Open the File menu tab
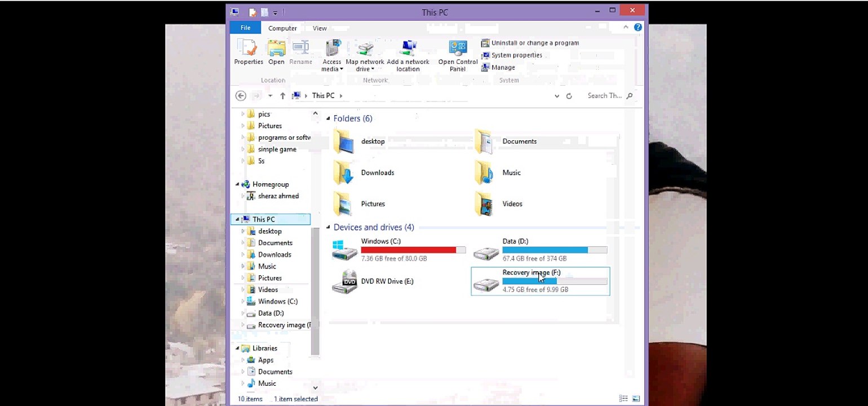This screenshot has width=868, height=406. tap(245, 28)
